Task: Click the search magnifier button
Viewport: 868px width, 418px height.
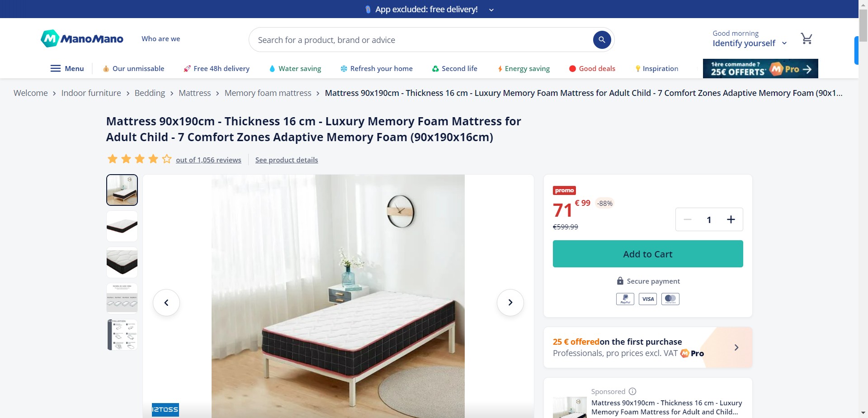Action: pos(602,40)
